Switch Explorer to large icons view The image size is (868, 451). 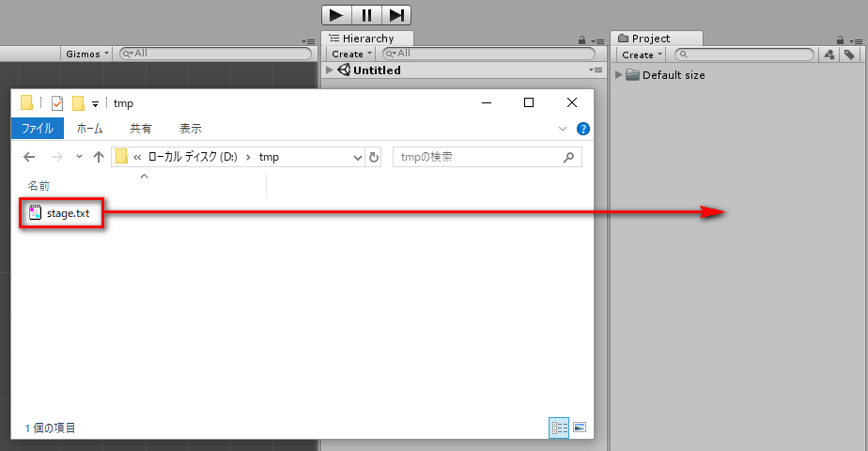(580, 428)
